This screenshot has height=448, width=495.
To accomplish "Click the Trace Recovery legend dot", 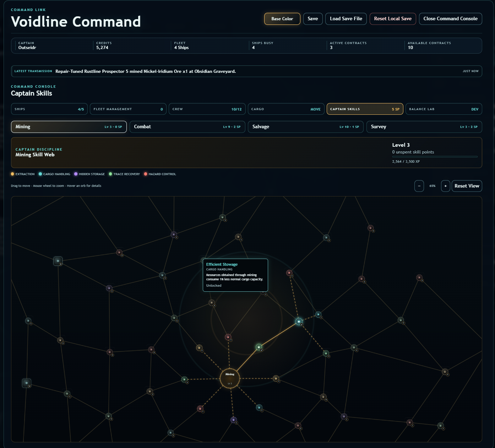I will click(110, 174).
